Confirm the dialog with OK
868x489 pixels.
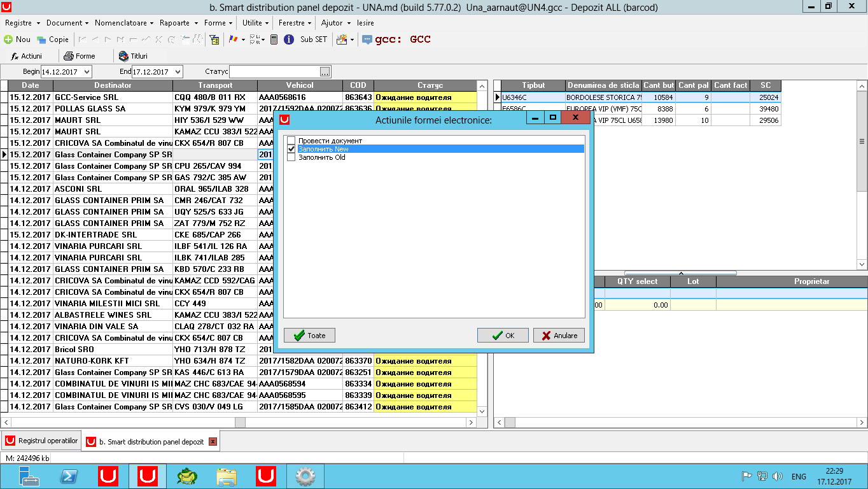[503, 336]
